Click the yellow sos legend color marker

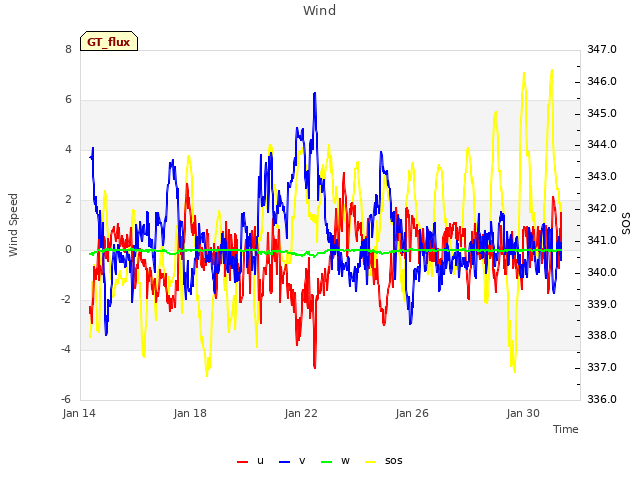370,462
